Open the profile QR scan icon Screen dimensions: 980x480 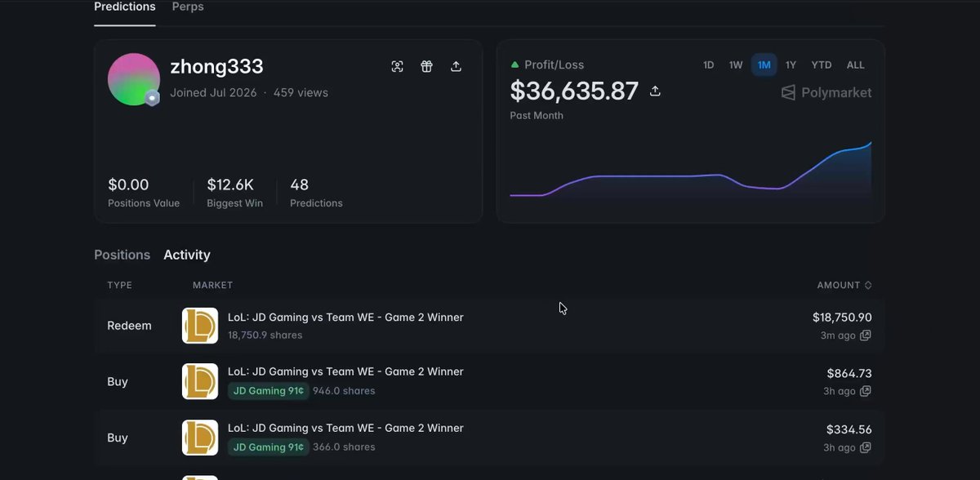[397, 67]
